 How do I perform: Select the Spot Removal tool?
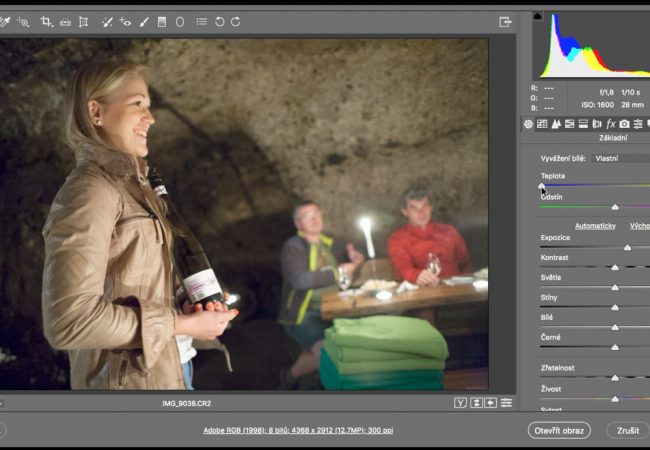[107, 22]
